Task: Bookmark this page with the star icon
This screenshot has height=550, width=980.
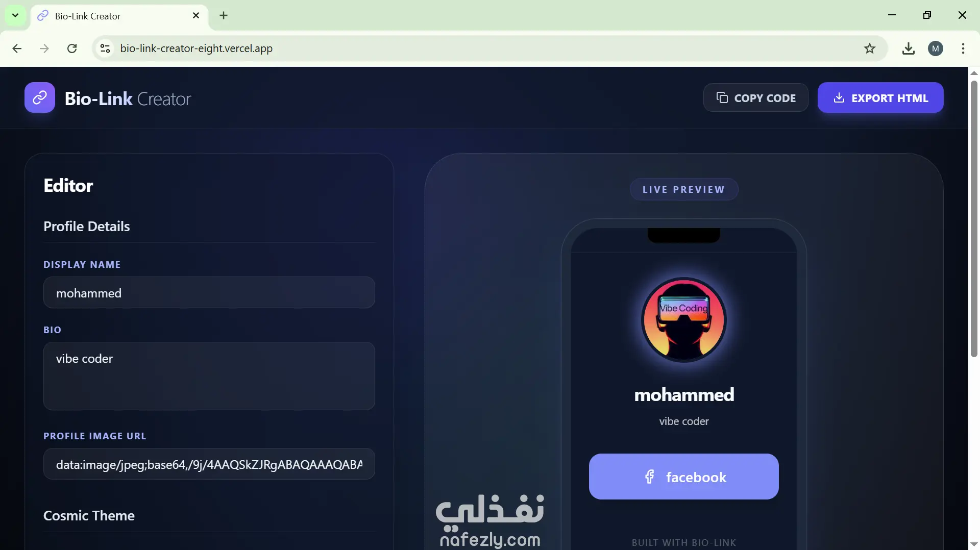Action: [x=869, y=48]
